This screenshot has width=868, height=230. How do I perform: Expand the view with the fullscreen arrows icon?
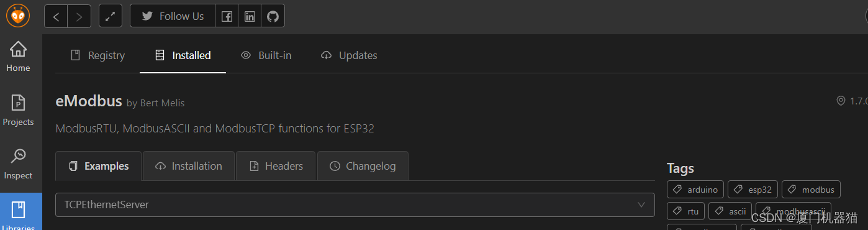click(111, 16)
